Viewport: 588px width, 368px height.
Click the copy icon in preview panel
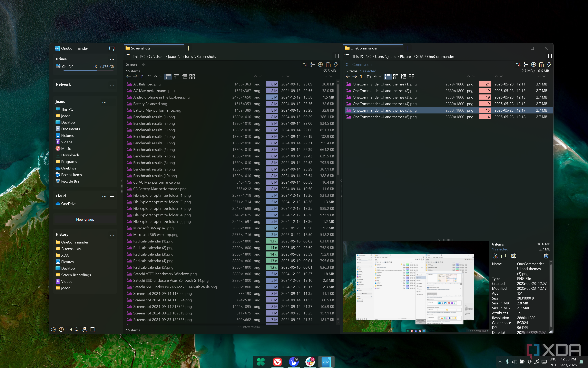coord(503,256)
